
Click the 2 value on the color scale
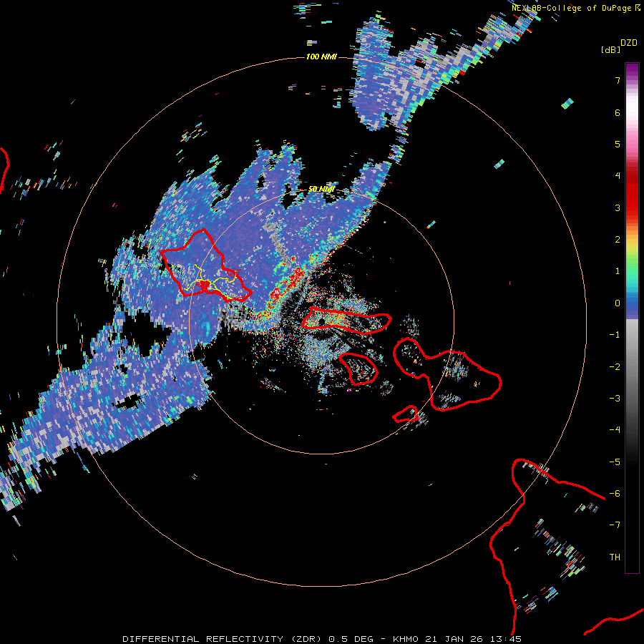[618, 240]
